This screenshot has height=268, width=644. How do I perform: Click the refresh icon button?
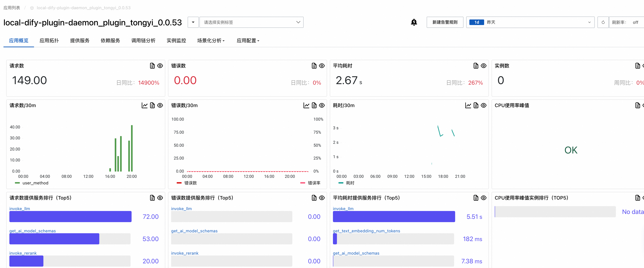603,22
